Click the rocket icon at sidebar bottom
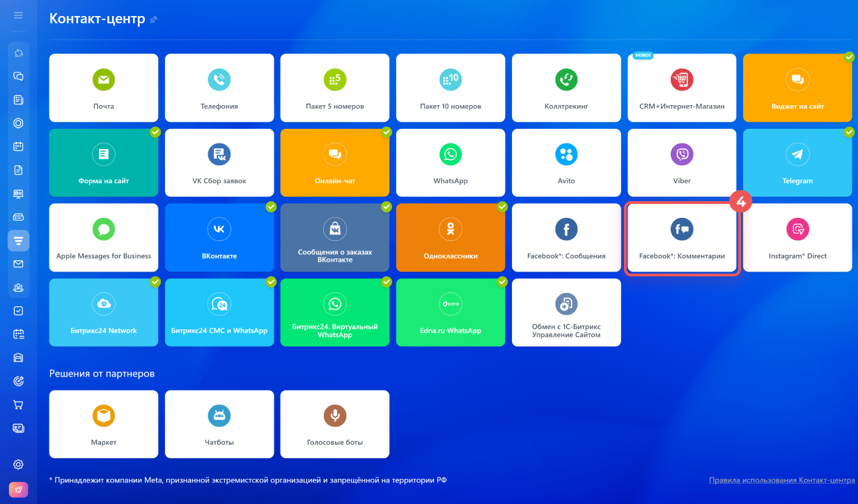Viewport: 858px width, 504px height. (19, 490)
